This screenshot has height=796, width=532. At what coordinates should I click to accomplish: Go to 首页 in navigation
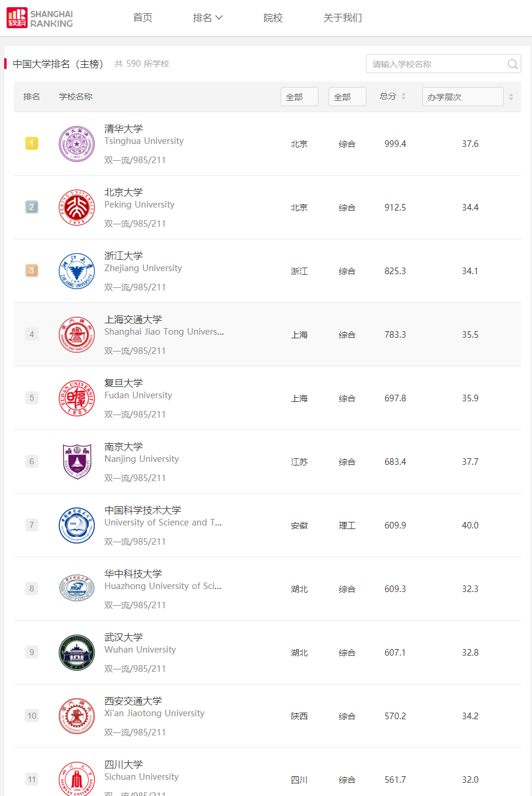tap(143, 18)
